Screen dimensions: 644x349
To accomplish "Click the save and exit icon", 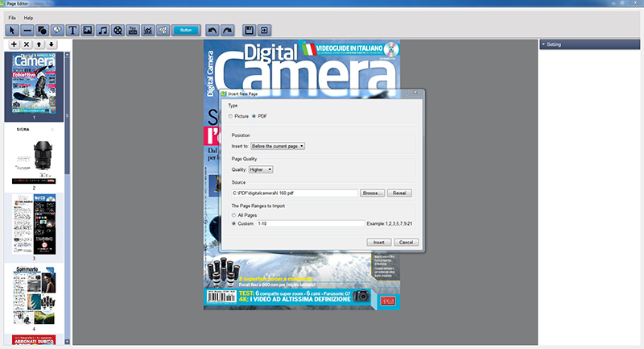I will [264, 30].
